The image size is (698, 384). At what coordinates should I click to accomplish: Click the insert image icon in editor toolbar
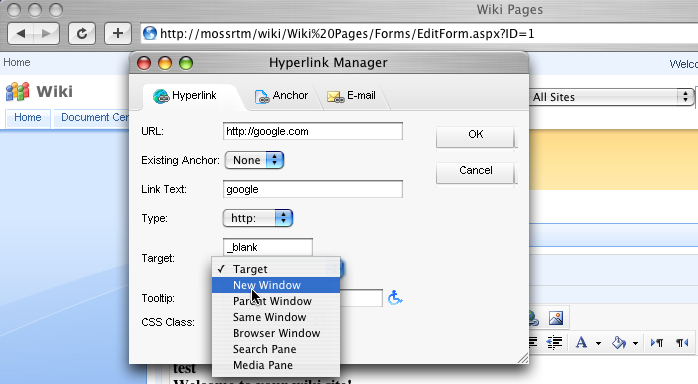point(556,318)
